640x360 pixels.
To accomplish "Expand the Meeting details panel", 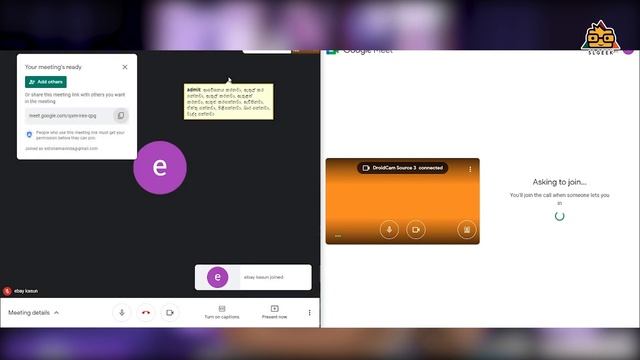I will click(33, 313).
